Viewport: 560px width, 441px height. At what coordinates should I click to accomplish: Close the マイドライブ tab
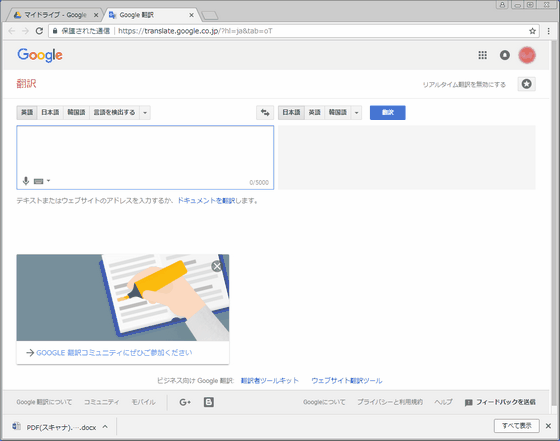pyautogui.click(x=96, y=15)
